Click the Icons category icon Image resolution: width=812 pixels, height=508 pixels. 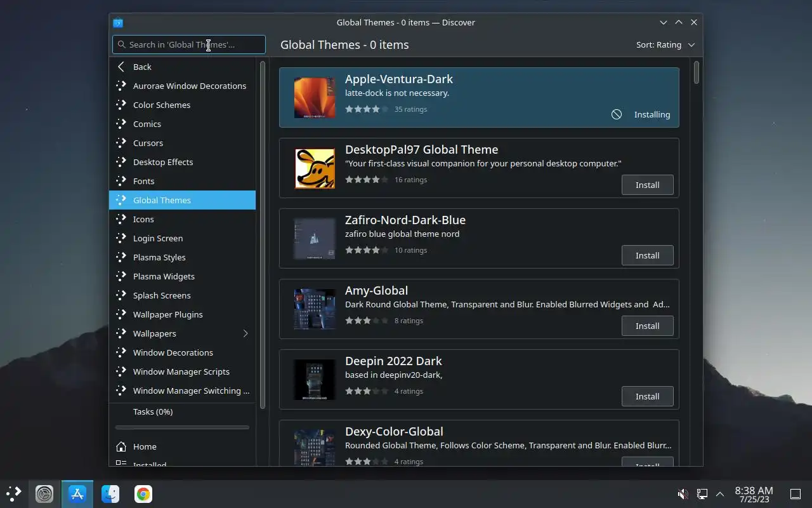pos(121,219)
